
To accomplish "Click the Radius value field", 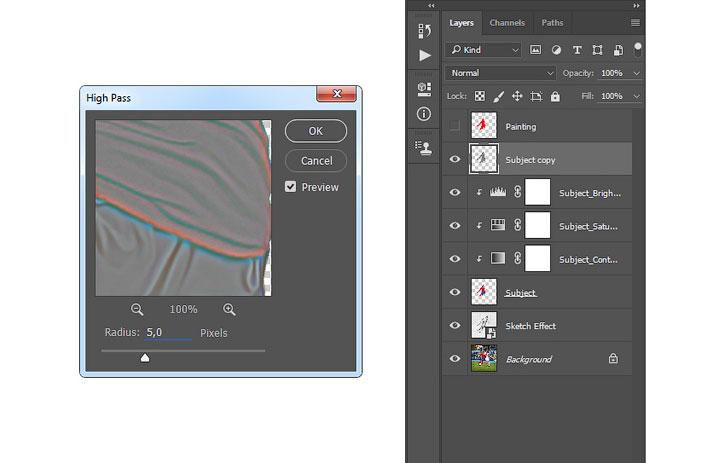I will point(167,333).
